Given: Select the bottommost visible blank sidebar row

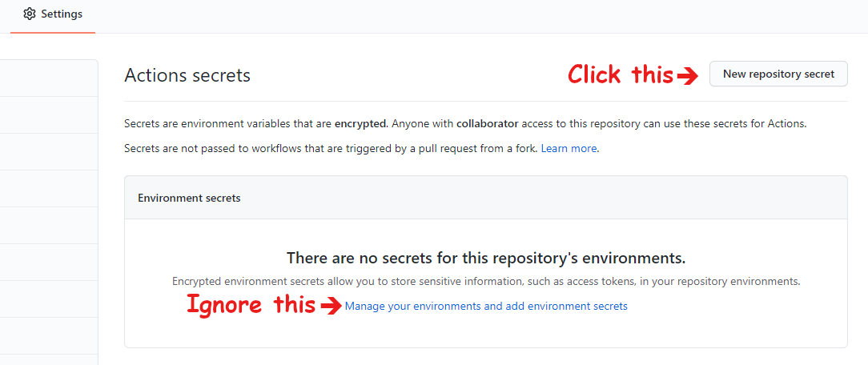Looking at the screenshot, I should 49,359.
